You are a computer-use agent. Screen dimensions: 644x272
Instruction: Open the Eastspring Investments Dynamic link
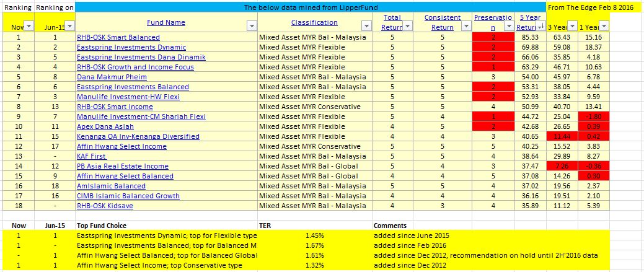click(x=131, y=47)
